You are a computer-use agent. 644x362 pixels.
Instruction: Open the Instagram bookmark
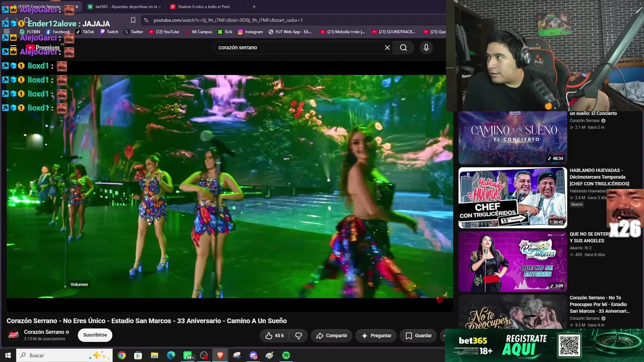pyautogui.click(x=250, y=32)
